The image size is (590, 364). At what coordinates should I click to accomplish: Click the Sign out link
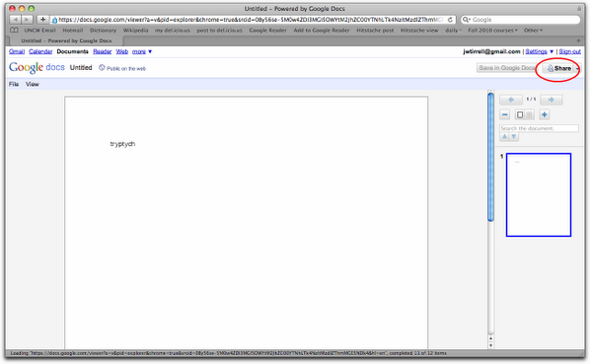point(569,51)
